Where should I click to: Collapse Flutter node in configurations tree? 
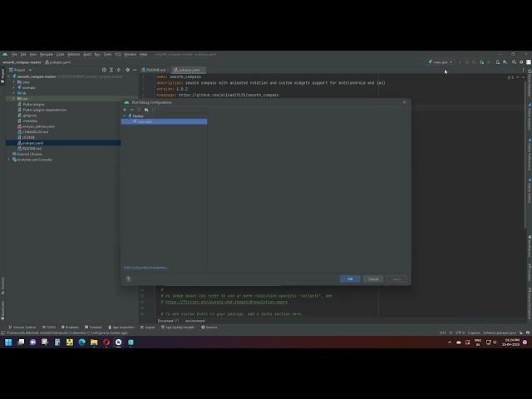124,116
